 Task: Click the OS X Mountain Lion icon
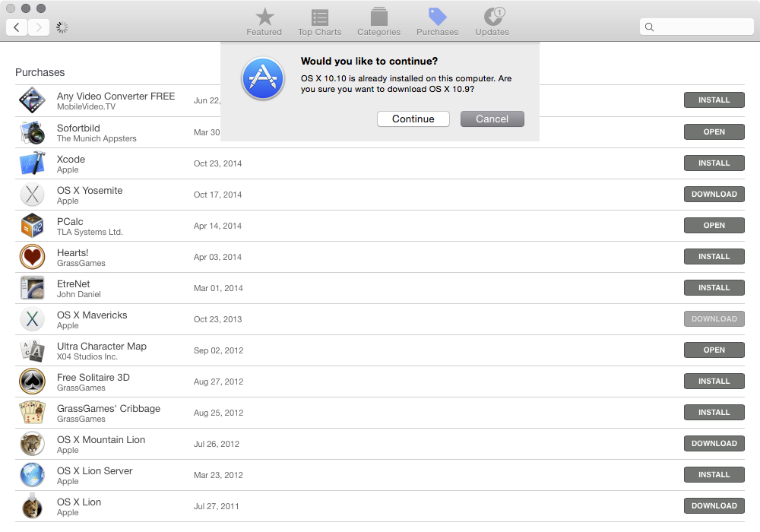32,443
